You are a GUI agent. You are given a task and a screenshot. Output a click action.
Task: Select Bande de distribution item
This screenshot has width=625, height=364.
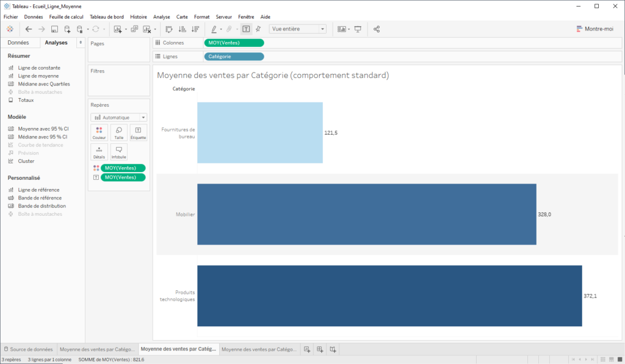point(42,206)
